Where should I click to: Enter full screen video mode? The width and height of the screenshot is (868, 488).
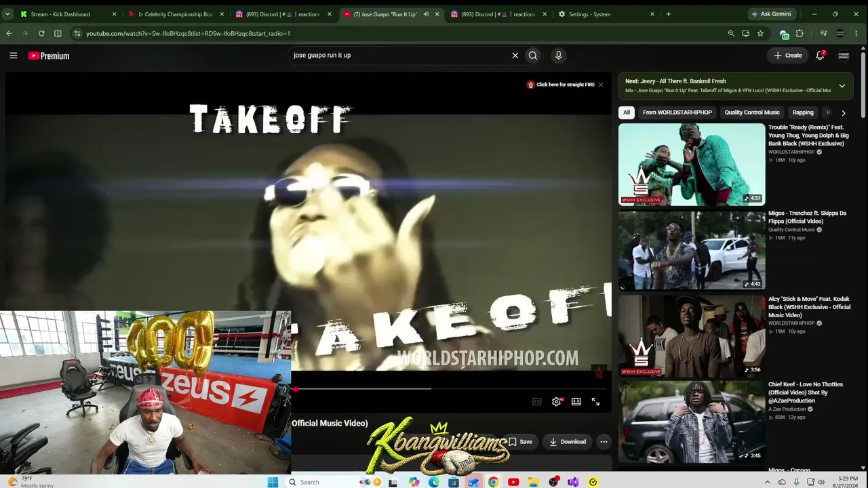point(595,402)
